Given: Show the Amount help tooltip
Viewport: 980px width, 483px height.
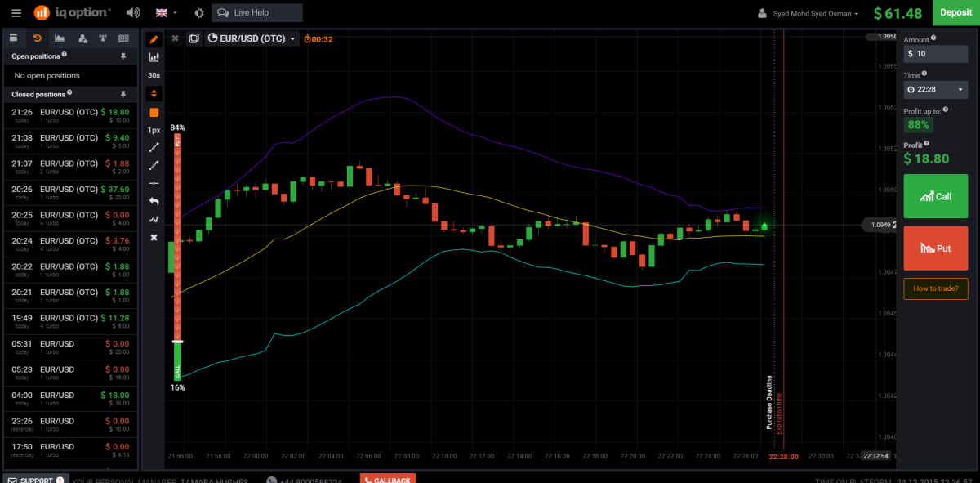Looking at the screenshot, I should point(933,38).
